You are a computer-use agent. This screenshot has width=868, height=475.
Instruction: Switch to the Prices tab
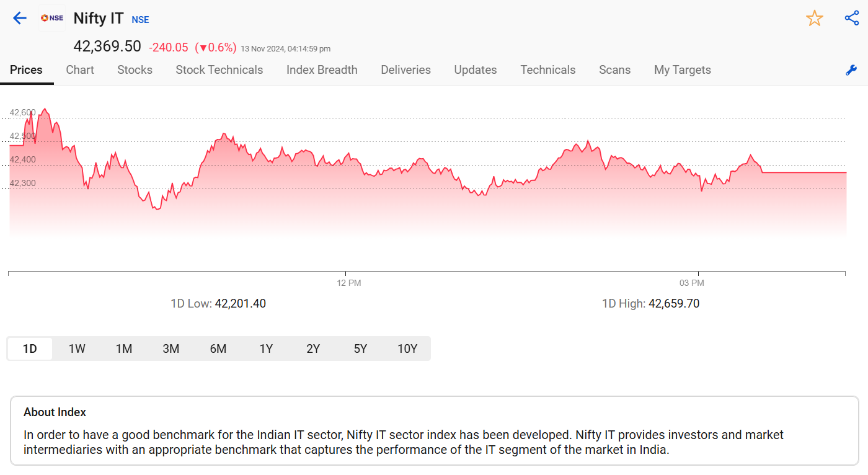(x=27, y=70)
